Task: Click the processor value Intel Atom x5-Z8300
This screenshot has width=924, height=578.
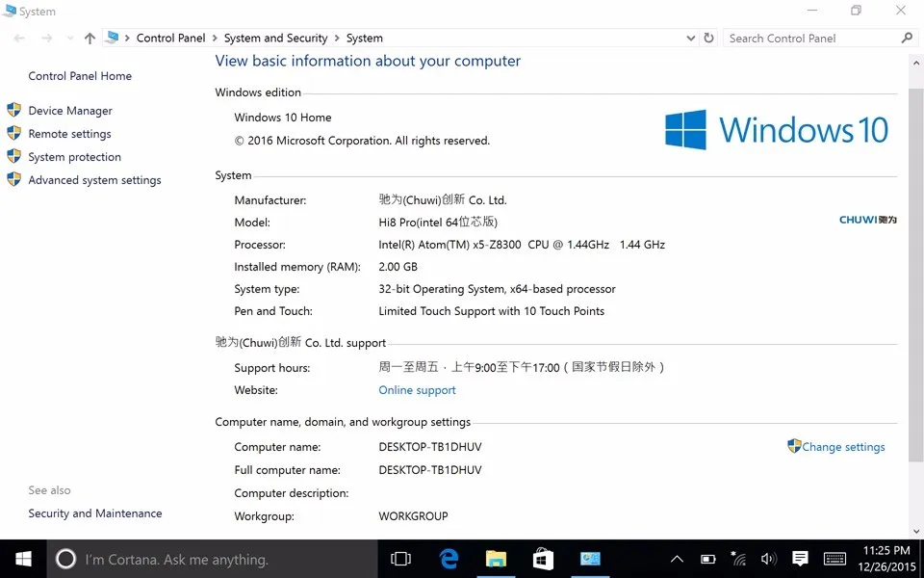Action: (x=522, y=245)
